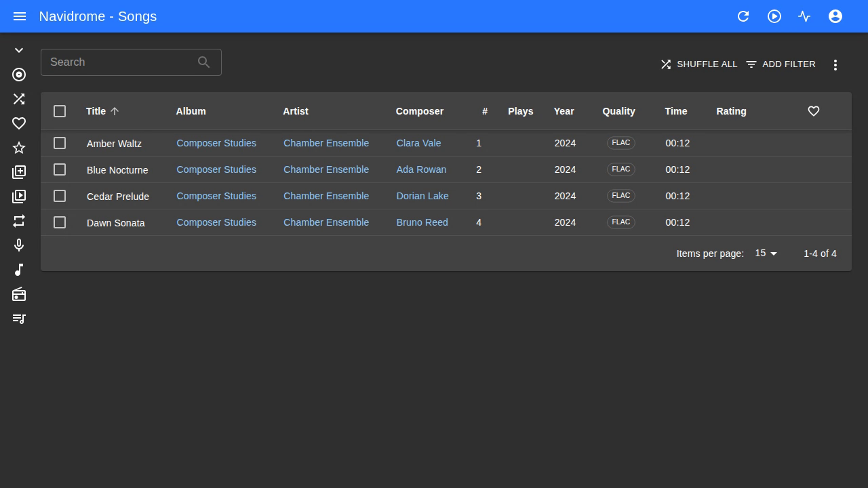Screen dimensions: 868x488
Task: Click the heart favourite column header
Action: pyautogui.click(x=814, y=111)
